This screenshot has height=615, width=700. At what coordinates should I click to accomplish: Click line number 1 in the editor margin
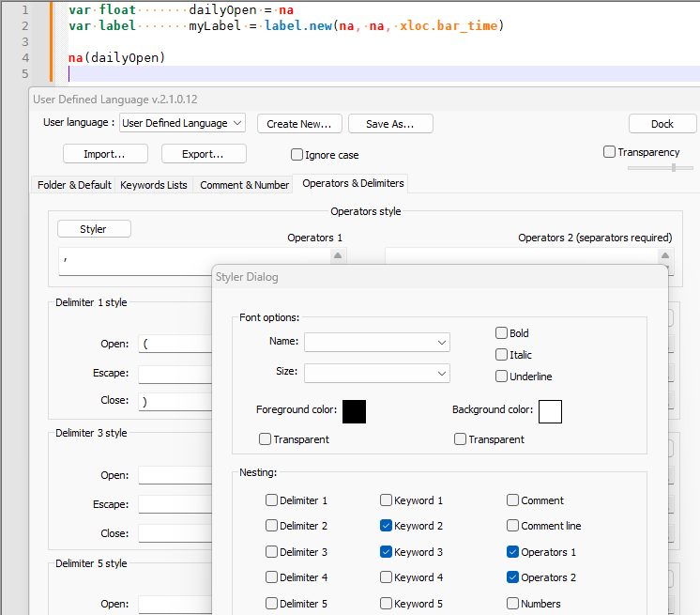pos(25,9)
